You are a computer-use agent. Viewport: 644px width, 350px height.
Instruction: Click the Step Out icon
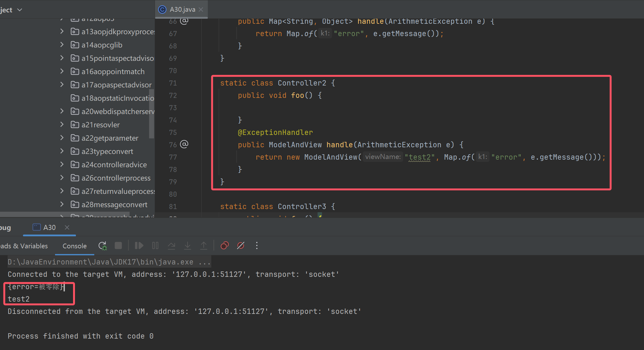204,246
